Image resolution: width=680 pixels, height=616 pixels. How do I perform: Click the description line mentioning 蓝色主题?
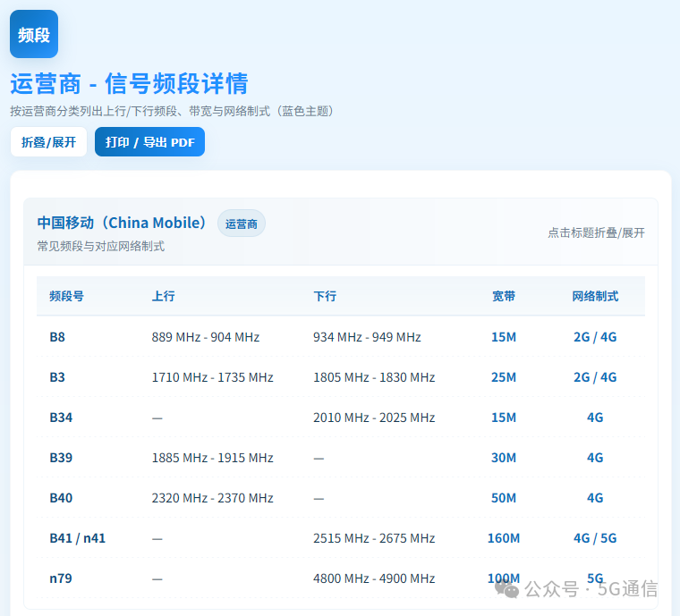click(x=174, y=112)
